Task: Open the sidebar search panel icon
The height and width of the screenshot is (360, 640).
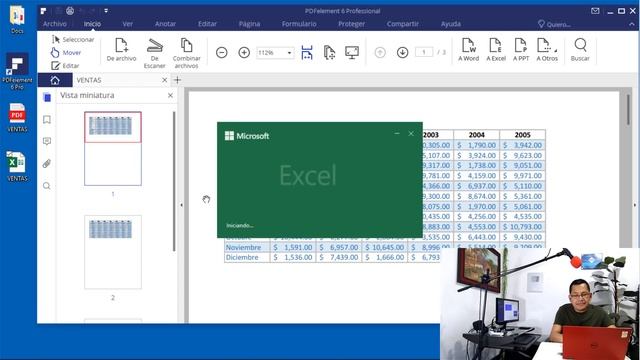Action: (47, 186)
